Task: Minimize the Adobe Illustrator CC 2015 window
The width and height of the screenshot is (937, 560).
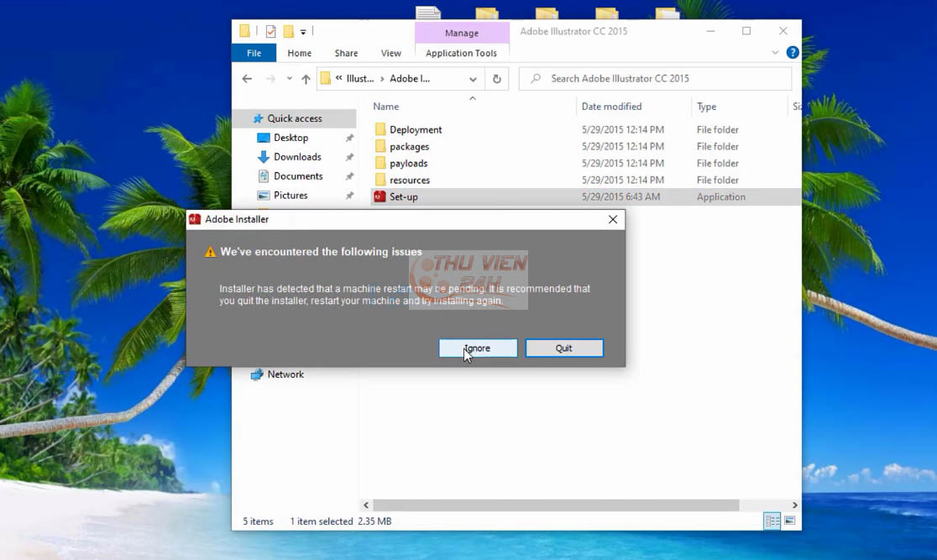Action: [710, 31]
